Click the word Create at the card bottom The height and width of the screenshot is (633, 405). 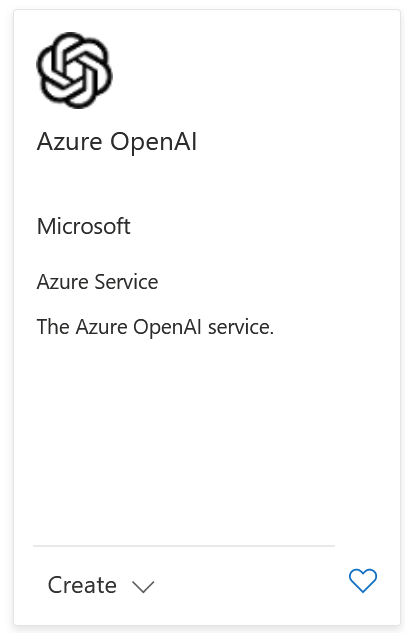tap(82, 585)
